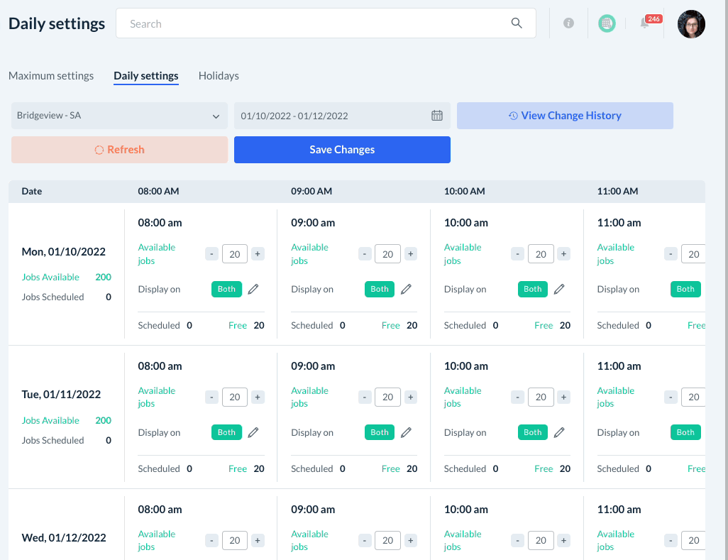Open the info icon in header
The width and height of the screenshot is (728, 560).
(568, 23)
